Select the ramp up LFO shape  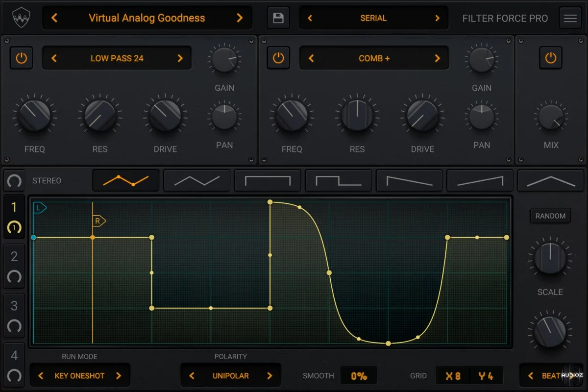480,180
